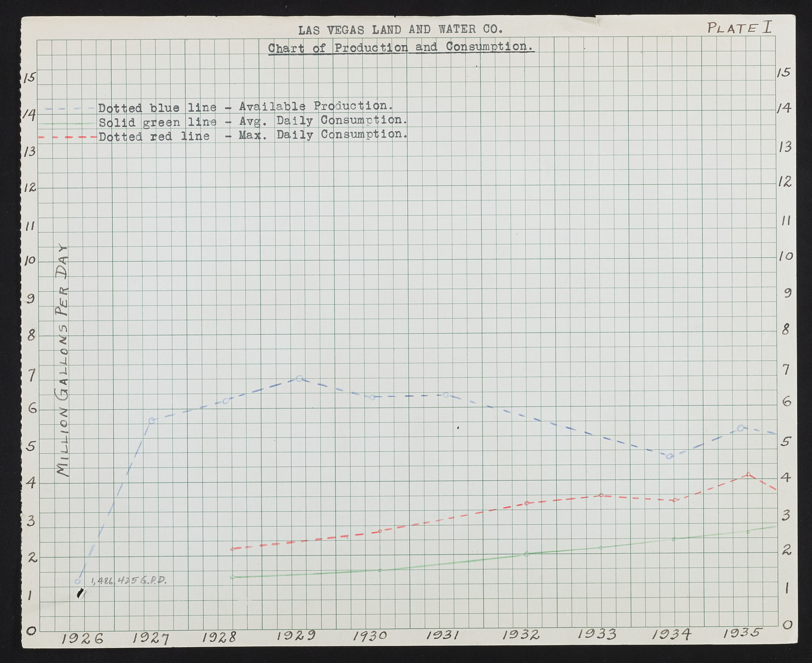Select the "Available Production" legend text
812x663 pixels.
(316, 106)
